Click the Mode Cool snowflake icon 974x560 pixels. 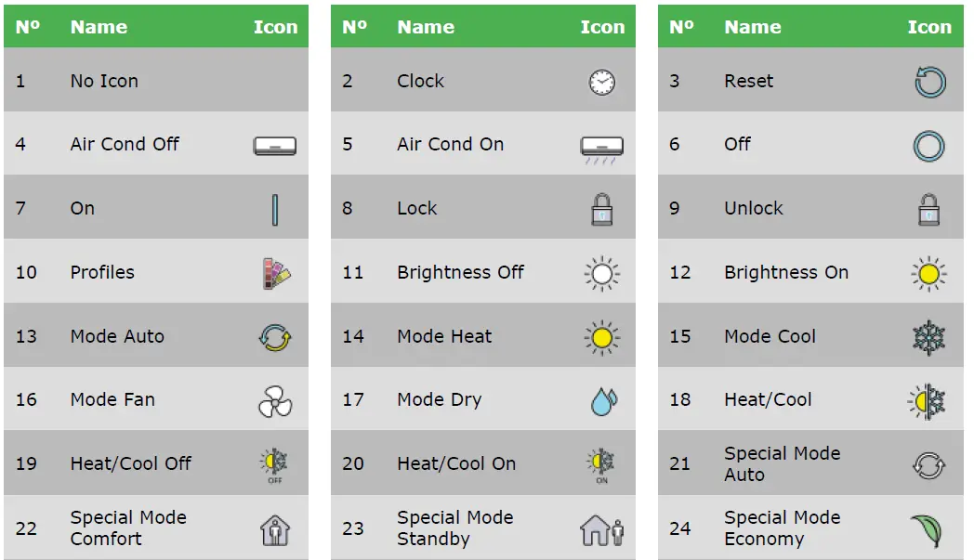coord(929,337)
